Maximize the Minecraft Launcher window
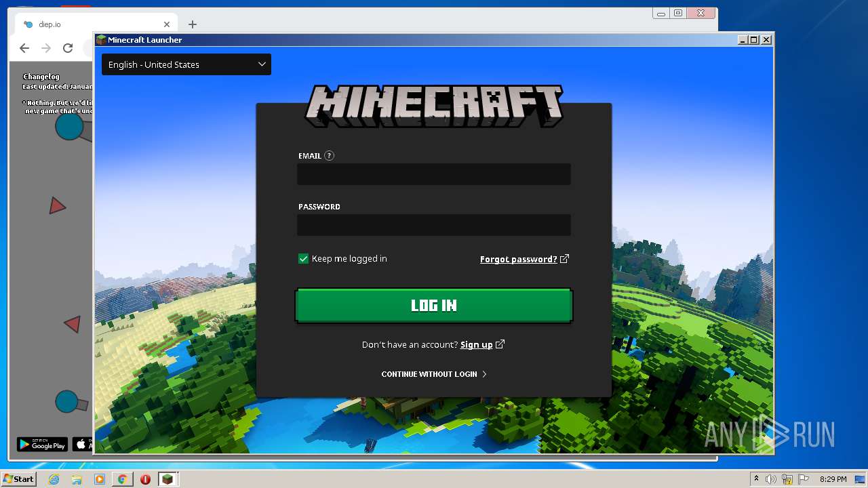This screenshot has width=868, height=488. (x=754, y=40)
